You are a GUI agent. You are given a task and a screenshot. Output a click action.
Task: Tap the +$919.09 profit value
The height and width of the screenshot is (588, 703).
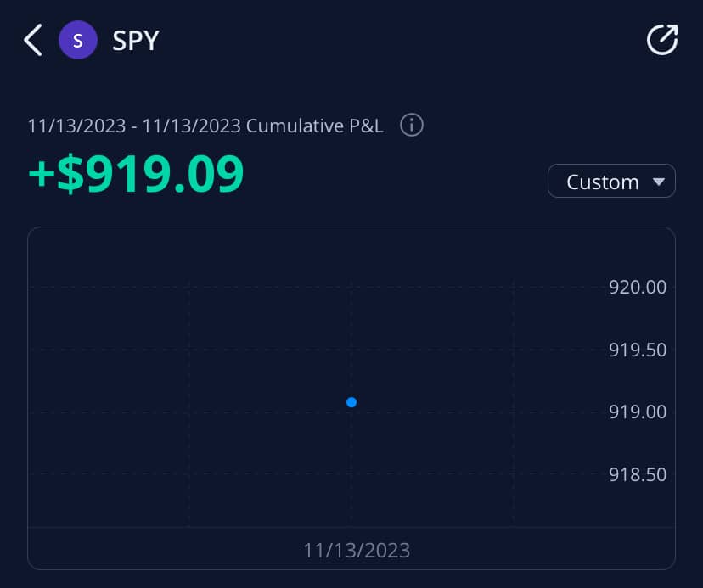tap(136, 173)
